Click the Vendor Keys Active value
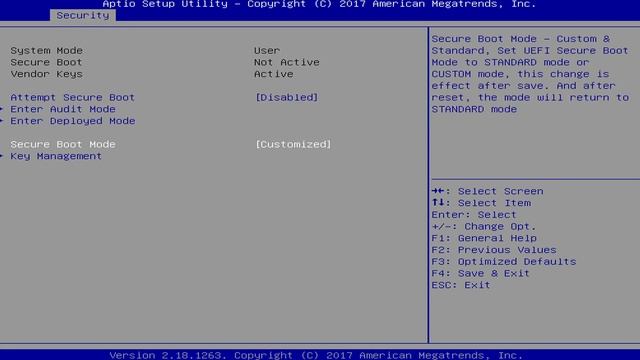This screenshot has width=640, height=360. coord(273,74)
